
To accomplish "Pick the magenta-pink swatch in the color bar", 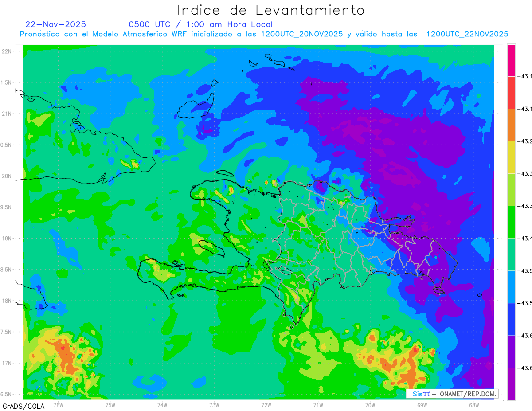I will click(x=511, y=60).
